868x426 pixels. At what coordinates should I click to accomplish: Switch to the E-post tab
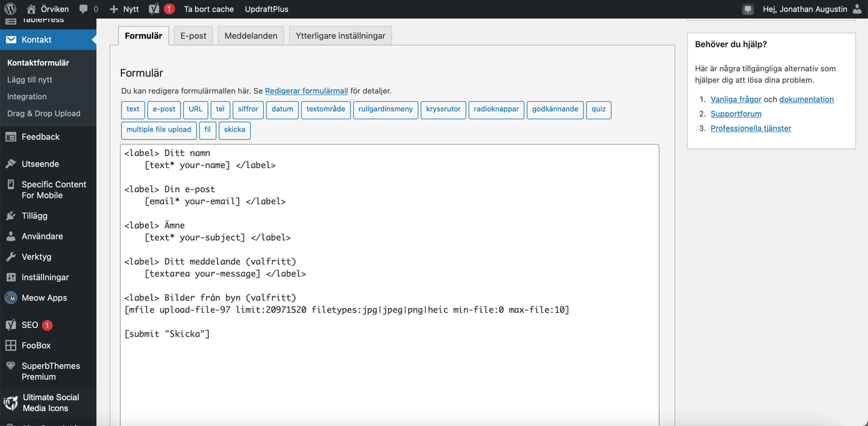coord(193,36)
